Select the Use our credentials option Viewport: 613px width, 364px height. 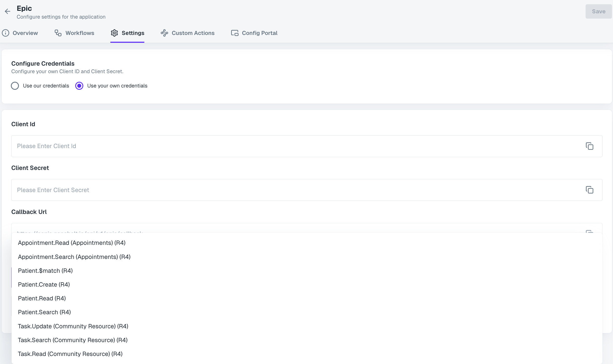click(x=15, y=86)
